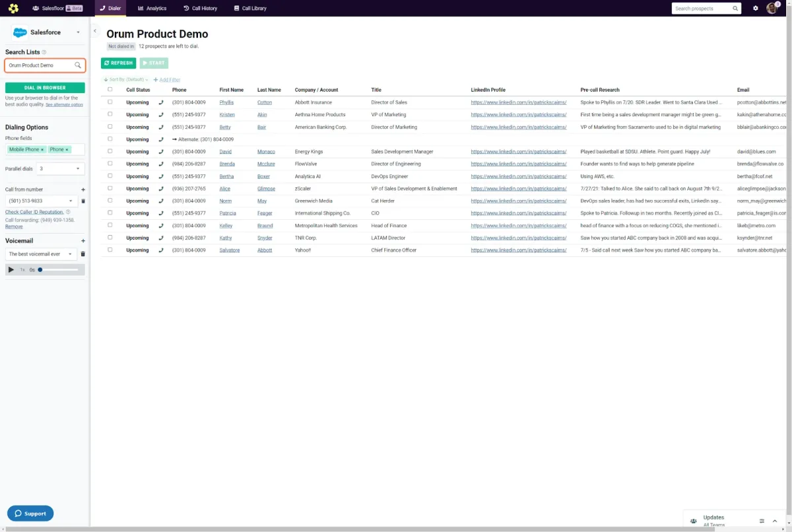Click phone icon in Phyllis Cotton row
Screen dimensions: 792x532
pos(161,102)
